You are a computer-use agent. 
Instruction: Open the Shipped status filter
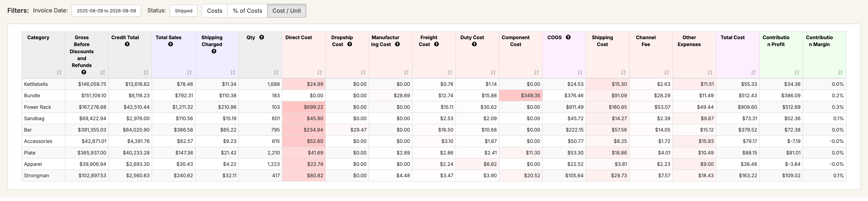tap(184, 11)
